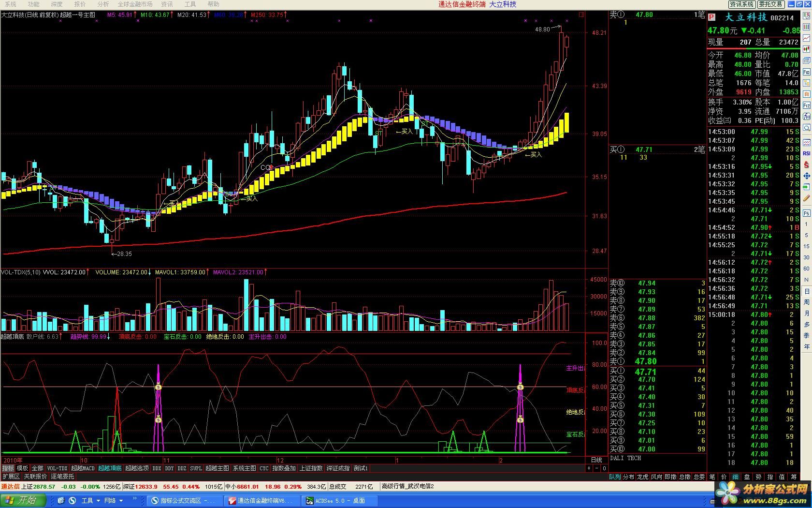The width and height of the screenshot is (812, 508).
Task: Click the red dollar-sign icon in sidebar
Action: tap(807, 164)
